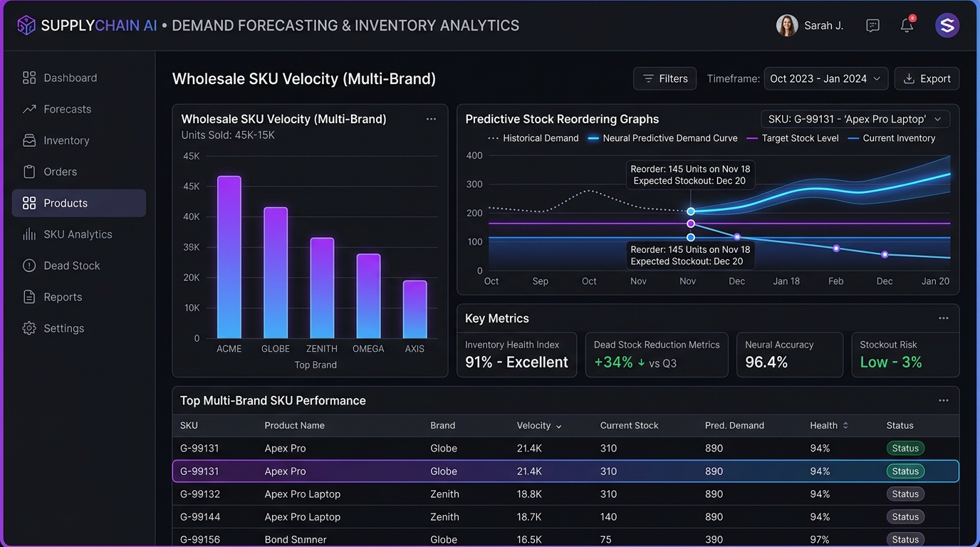Click the purple S account icon
The image size is (980, 547).
947,26
